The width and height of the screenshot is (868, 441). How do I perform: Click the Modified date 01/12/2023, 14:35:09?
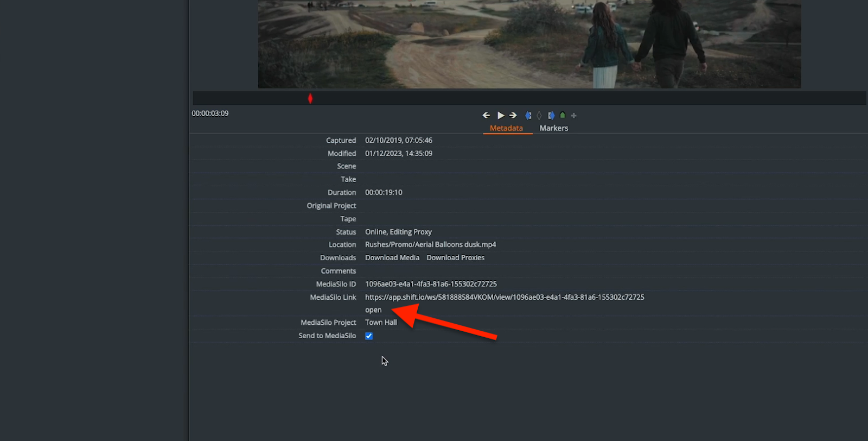point(399,154)
